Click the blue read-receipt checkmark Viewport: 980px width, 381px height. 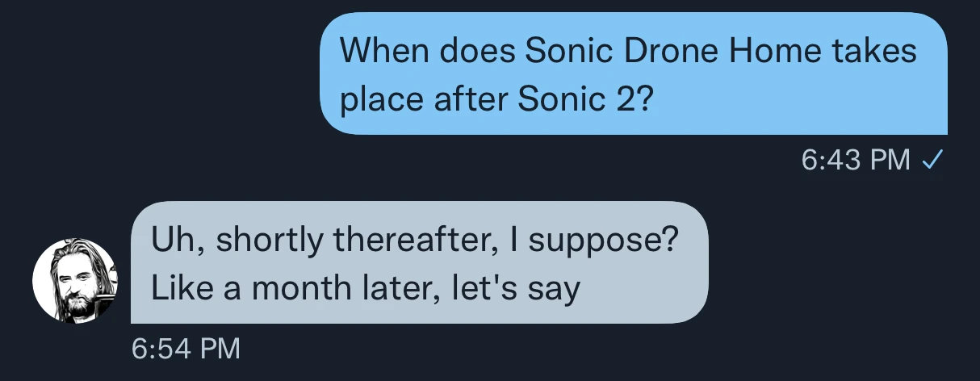pos(932,160)
